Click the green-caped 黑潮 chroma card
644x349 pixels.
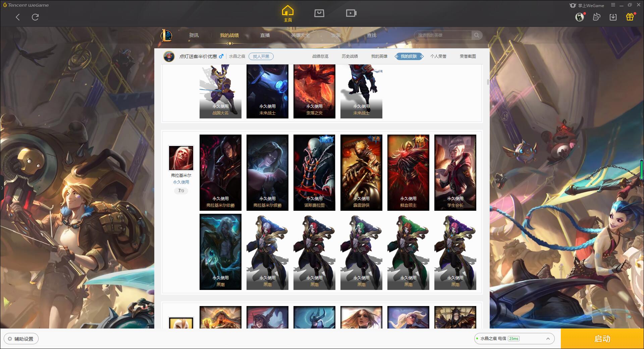408,252
